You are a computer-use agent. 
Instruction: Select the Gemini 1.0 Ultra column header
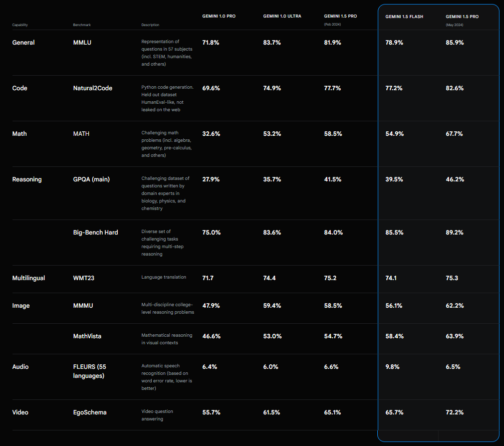click(282, 17)
